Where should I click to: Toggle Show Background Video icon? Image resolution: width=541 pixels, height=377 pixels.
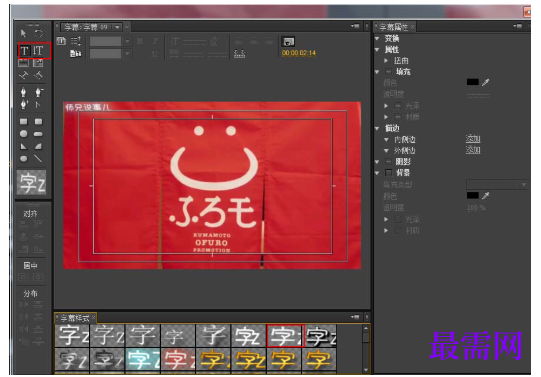coord(288,42)
